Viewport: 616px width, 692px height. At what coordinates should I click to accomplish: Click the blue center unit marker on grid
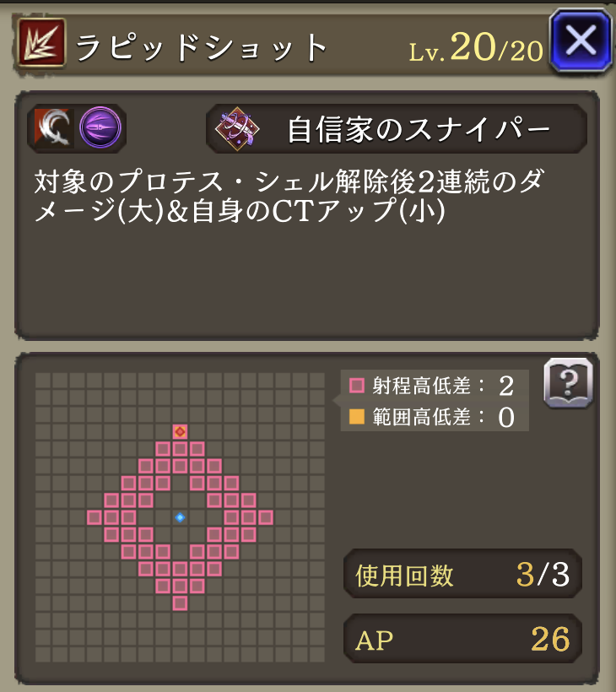tap(180, 517)
